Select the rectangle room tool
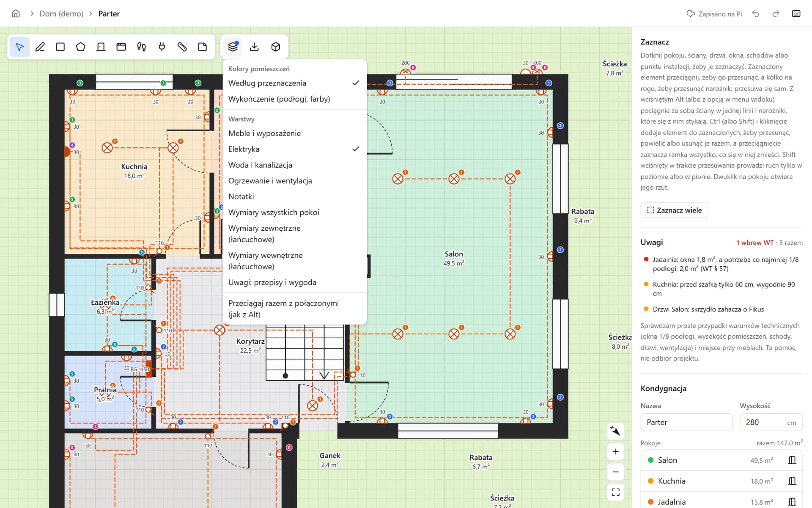The height and width of the screenshot is (508, 812). click(x=60, y=47)
